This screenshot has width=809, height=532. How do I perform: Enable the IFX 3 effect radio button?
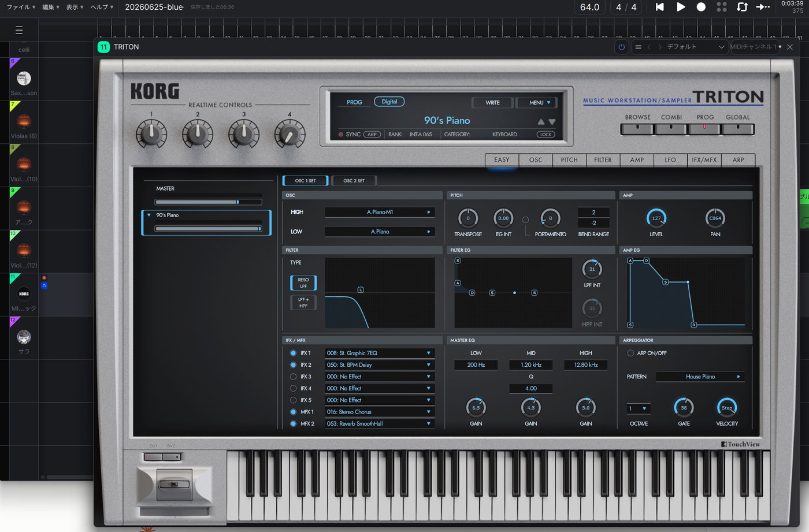(294, 377)
